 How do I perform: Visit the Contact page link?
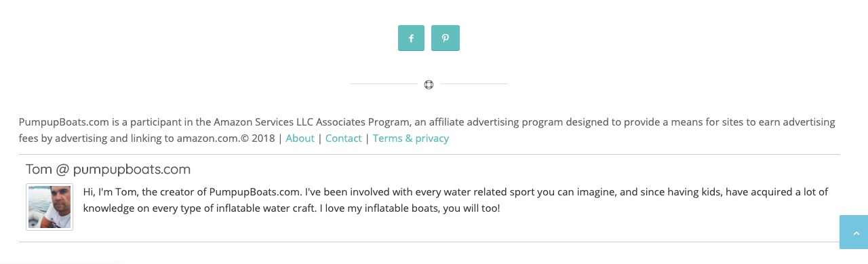[343, 138]
